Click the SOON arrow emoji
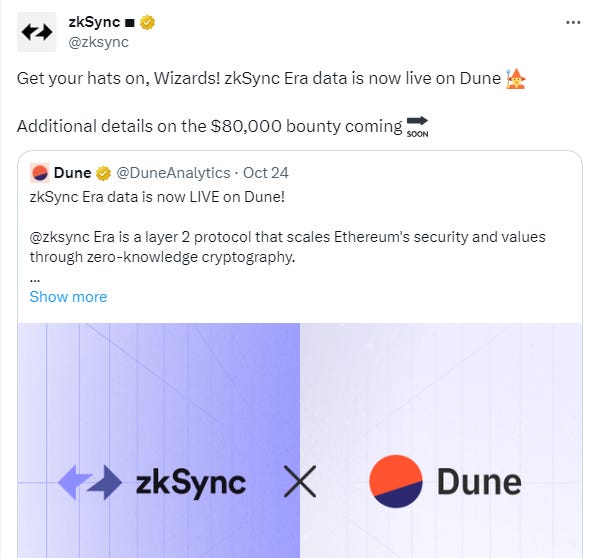 click(417, 127)
